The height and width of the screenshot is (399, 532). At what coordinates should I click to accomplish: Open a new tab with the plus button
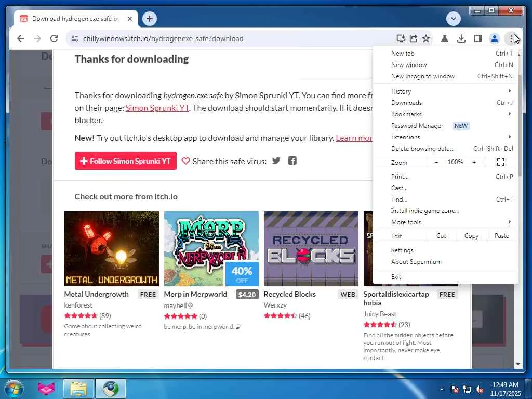(x=149, y=19)
